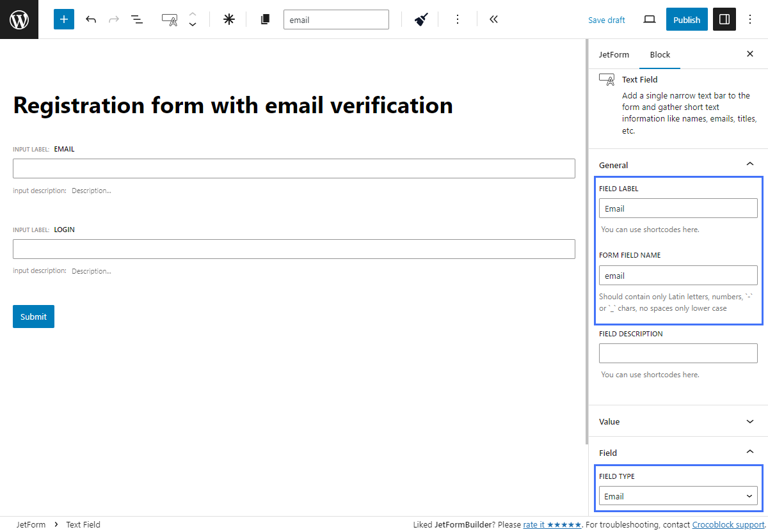This screenshot has width=768, height=532.
Task: Switch to the JetForm tab
Action: (614, 54)
